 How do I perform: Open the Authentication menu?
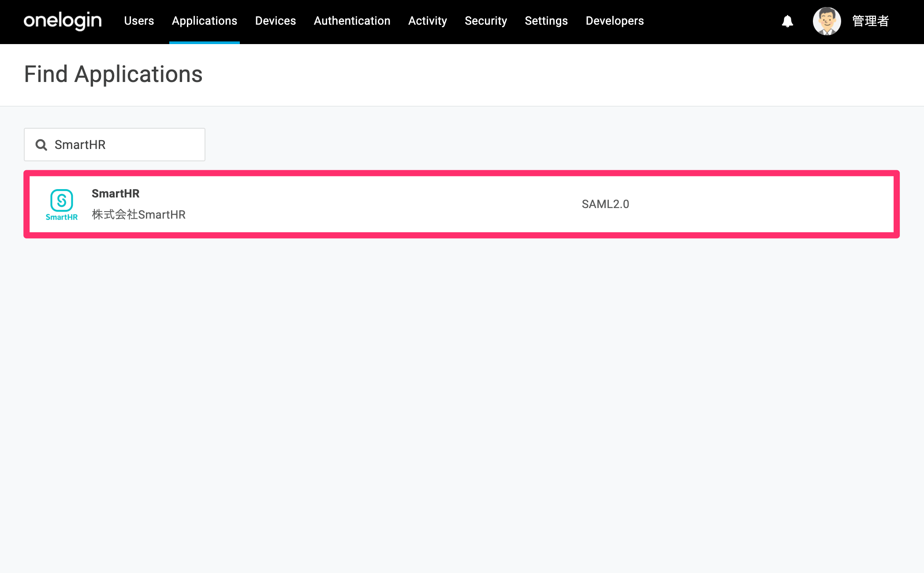tap(352, 21)
